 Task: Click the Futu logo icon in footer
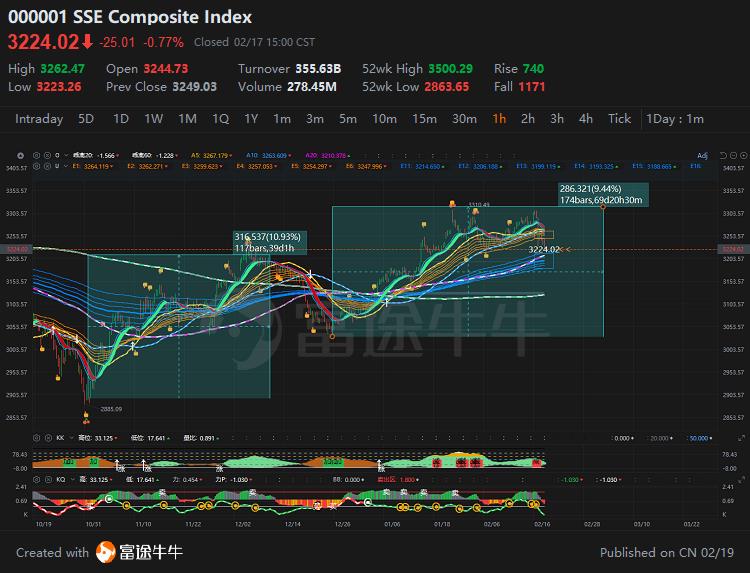(105, 552)
